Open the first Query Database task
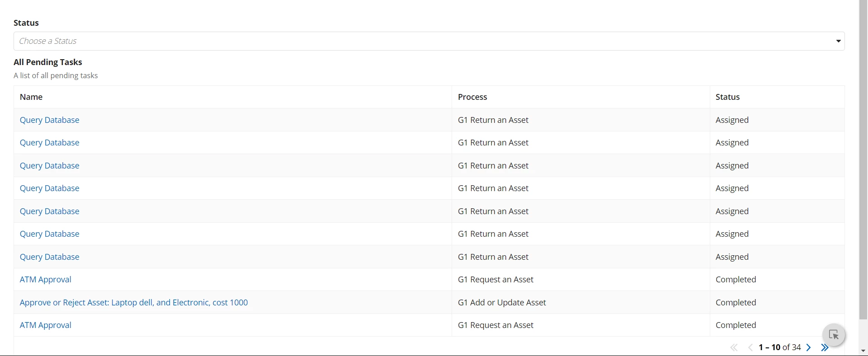Viewport: 868px width, 356px height. coord(50,120)
